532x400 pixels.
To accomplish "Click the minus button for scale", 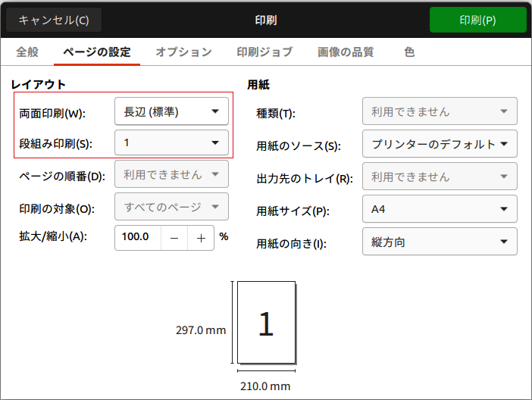I will click(x=174, y=237).
